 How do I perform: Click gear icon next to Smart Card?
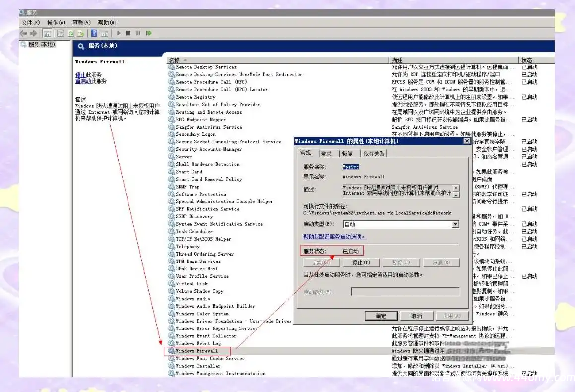(171, 172)
